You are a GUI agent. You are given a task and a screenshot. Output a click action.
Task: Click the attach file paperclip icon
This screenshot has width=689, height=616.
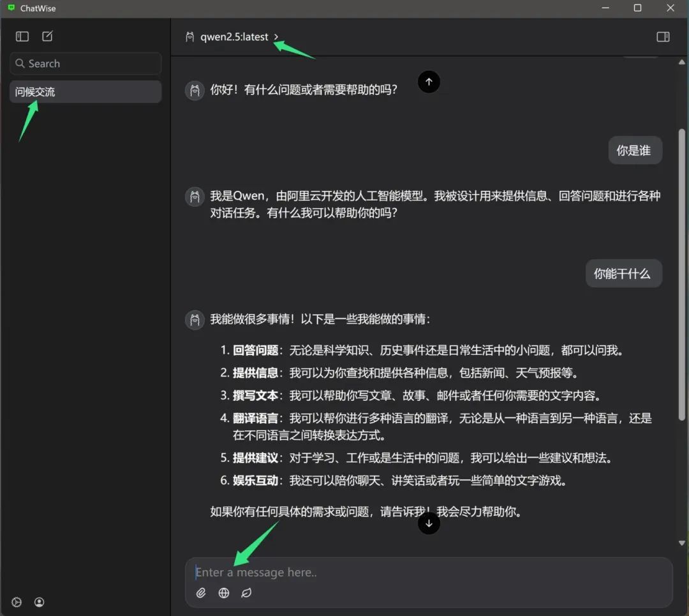click(x=201, y=592)
